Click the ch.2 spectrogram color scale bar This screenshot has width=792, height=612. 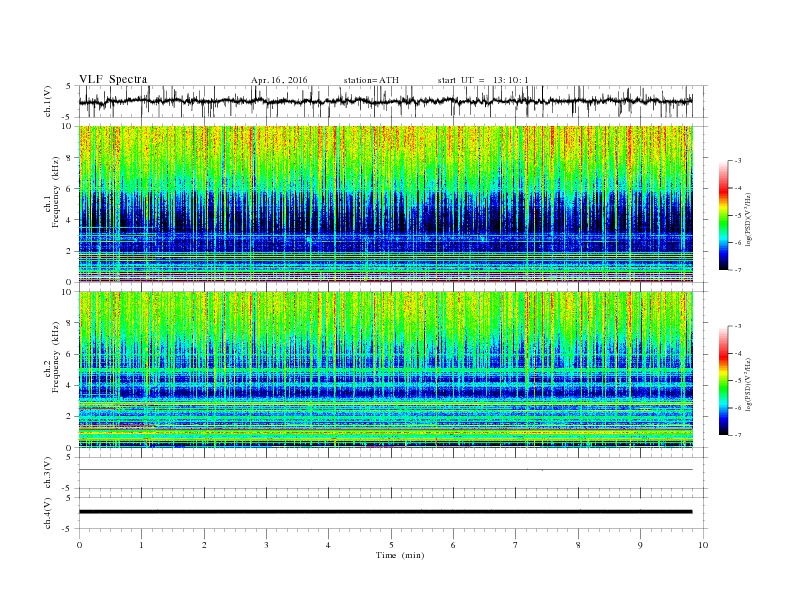coord(723,380)
